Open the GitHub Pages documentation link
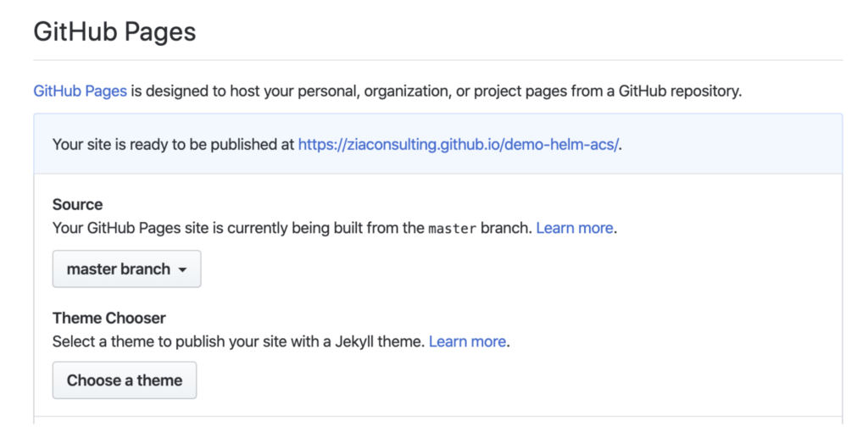 (81, 91)
